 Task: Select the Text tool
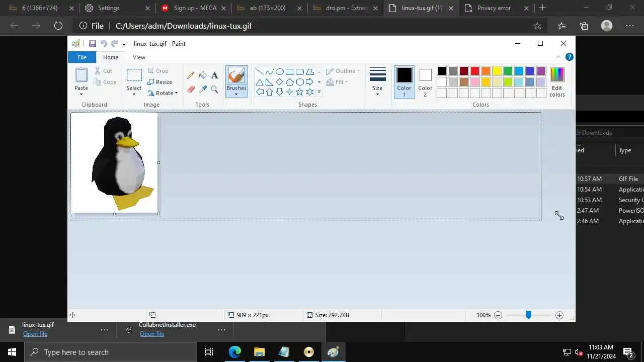pyautogui.click(x=214, y=75)
